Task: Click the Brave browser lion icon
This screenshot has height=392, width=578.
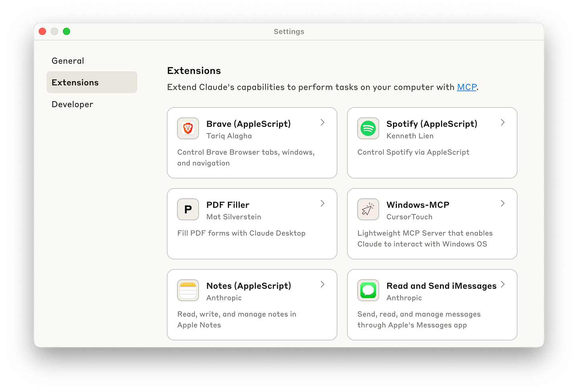Action: (x=188, y=129)
